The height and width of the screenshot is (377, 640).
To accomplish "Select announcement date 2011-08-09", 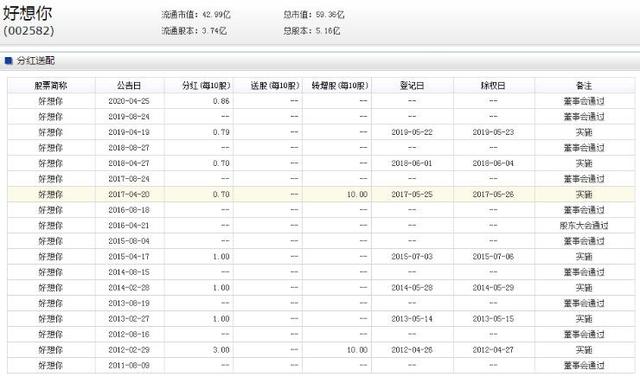I will point(129,366).
